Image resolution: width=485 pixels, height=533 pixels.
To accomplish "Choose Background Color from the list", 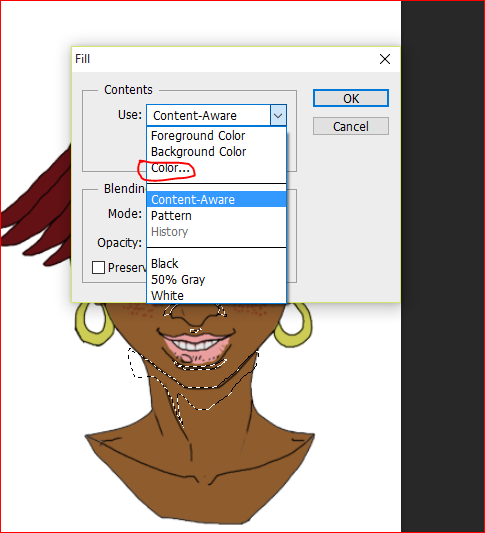I will (x=216, y=152).
